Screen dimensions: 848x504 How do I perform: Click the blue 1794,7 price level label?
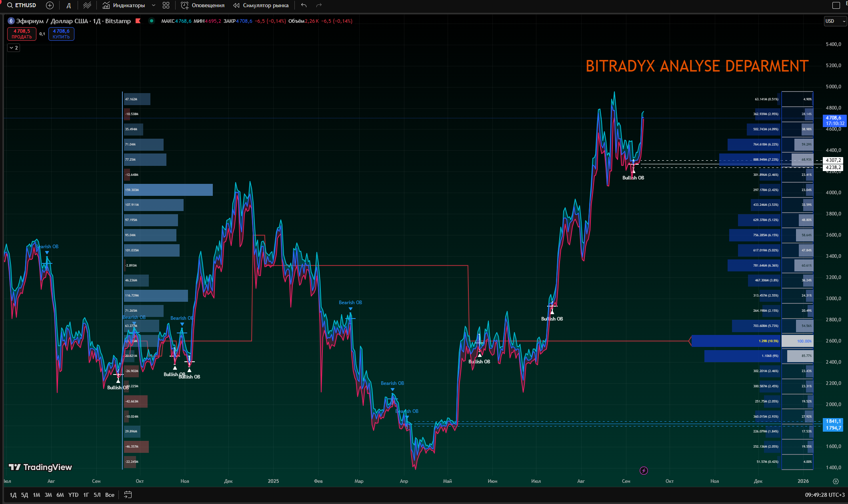pyautogui.click(x=833, y=428)
